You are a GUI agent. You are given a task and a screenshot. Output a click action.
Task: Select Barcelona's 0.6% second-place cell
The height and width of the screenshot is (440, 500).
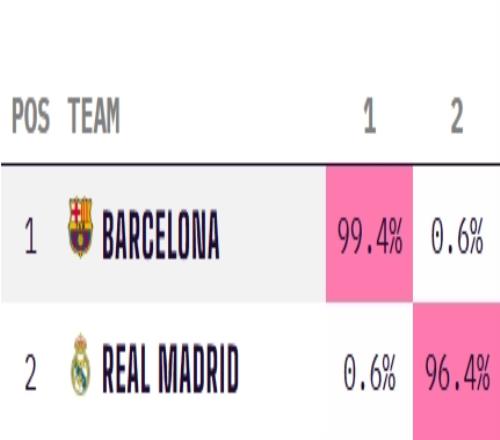[x=456, y=234]
